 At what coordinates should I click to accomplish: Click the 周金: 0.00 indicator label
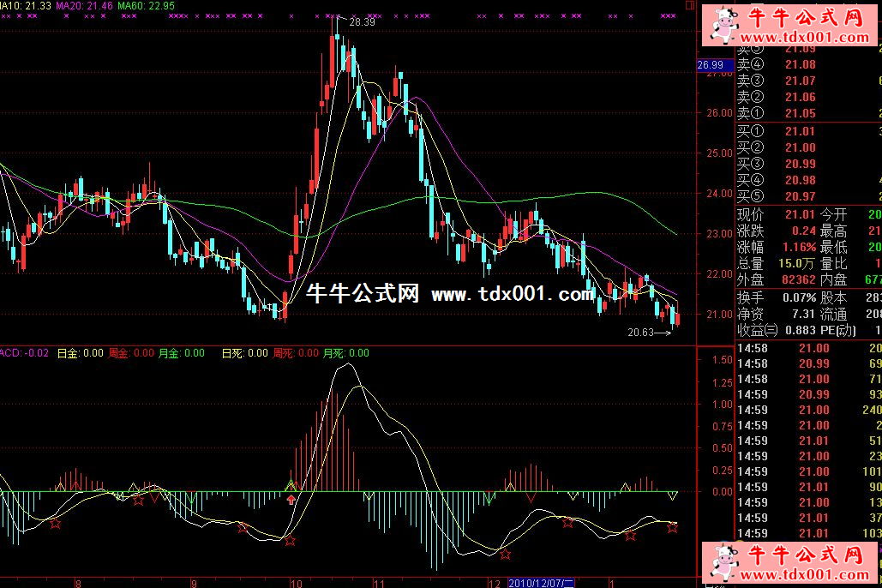click(131, 353)
